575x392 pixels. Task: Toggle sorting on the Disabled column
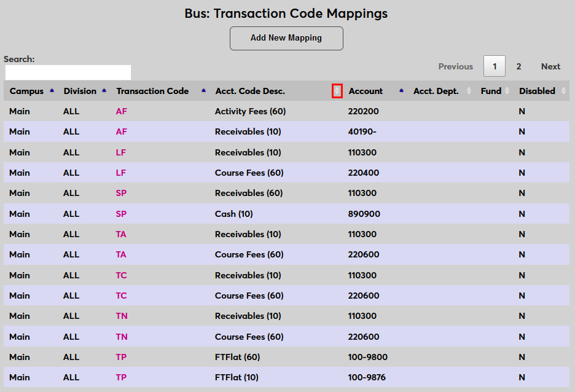click(x=538, y=90)
